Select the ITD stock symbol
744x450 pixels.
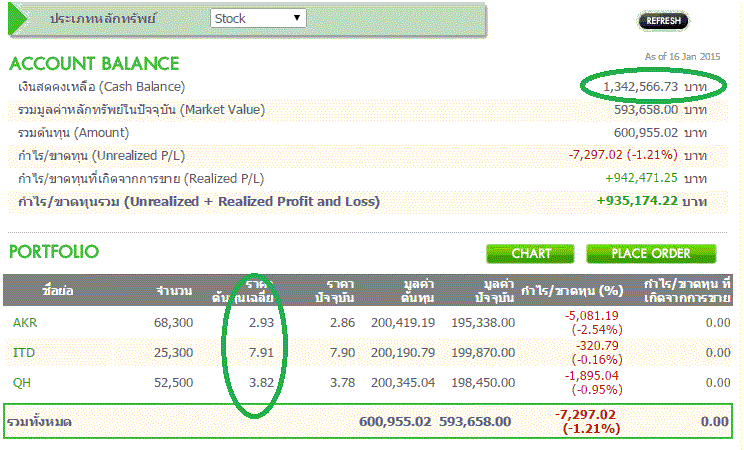pyautogui.click(x=23, y=352)
